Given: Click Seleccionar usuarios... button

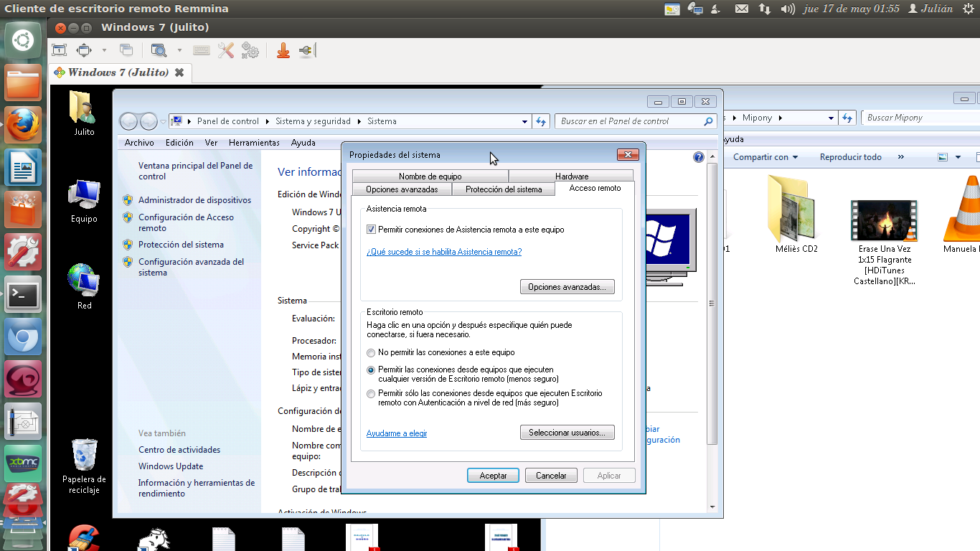Looking at the screenshot, I should (x=567, y=433).
